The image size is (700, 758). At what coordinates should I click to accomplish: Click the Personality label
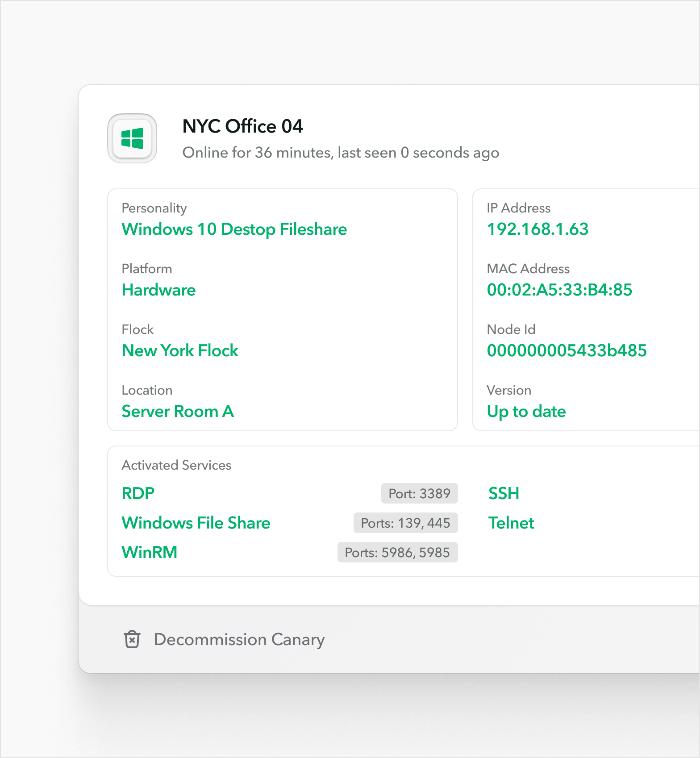[x=154, y=209]
